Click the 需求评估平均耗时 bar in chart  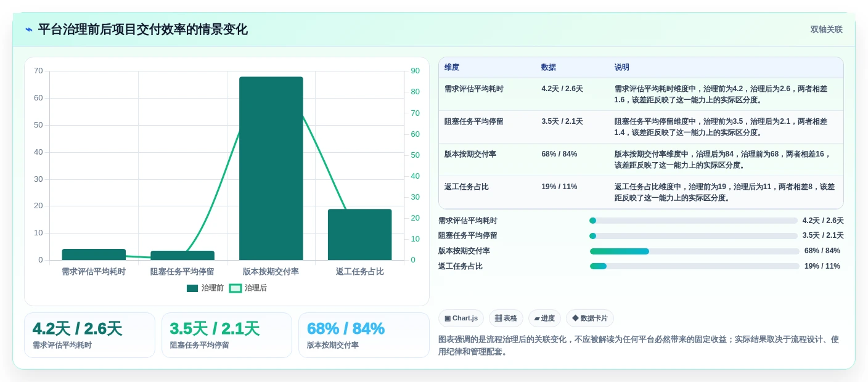[94, 254]
